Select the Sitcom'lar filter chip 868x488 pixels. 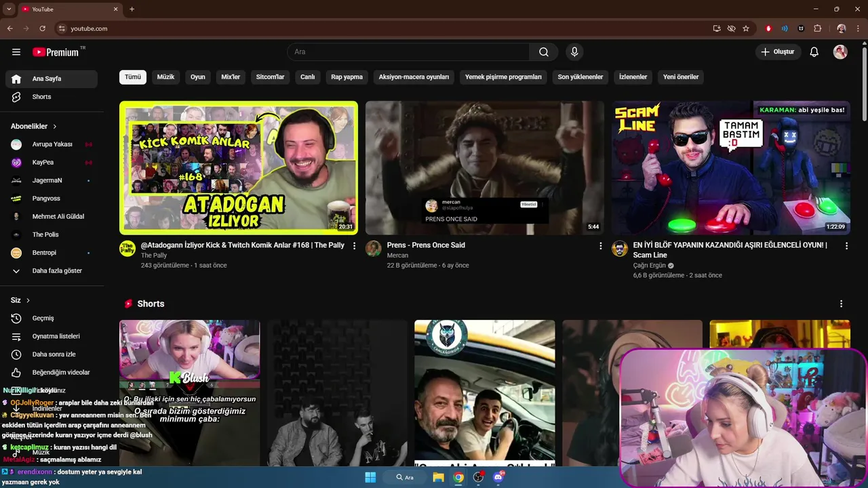[270, 77]
